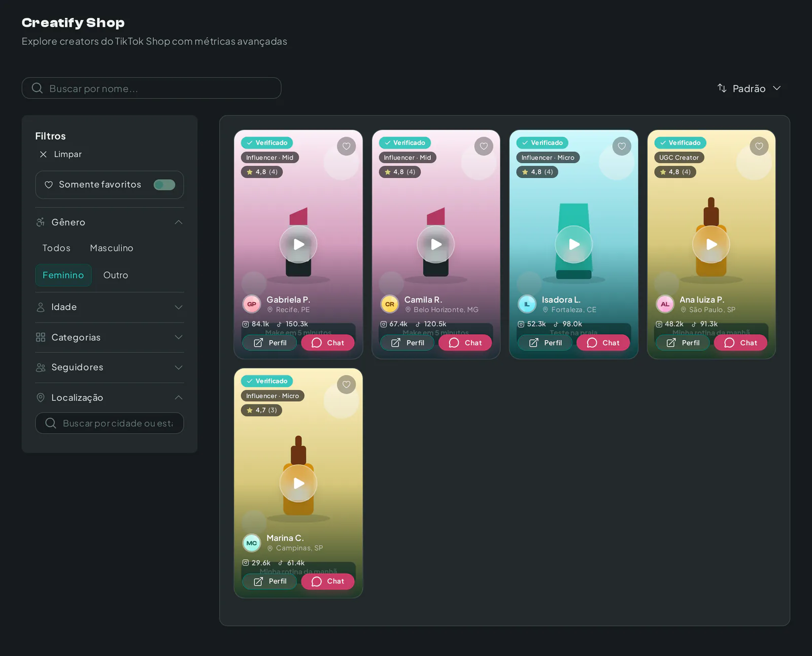Start Chat with Ana luiza P.
The image size is (812, 656).
pos(741,343)
